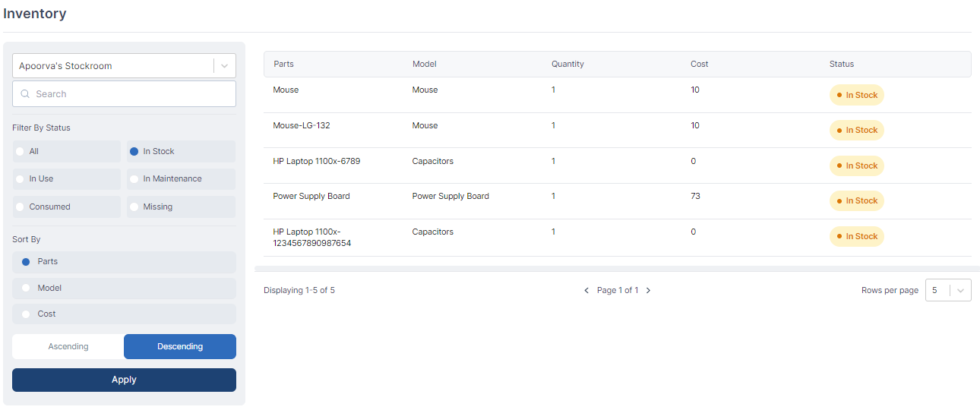Click cost value 73
980x410 pixels.
[695, 196]
